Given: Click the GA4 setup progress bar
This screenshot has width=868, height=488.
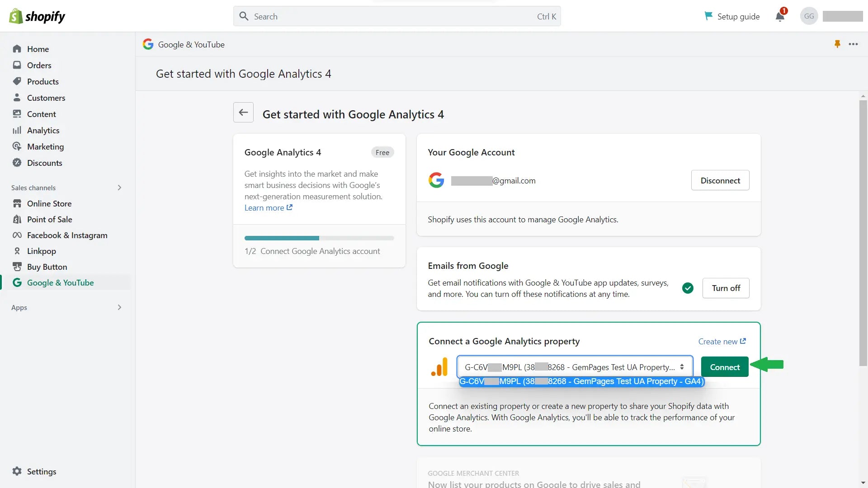Looking at the screenshot, I should (x=319, y=237).
